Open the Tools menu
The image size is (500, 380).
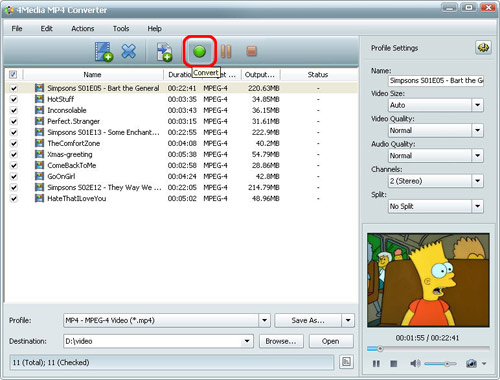click(121, 29)
